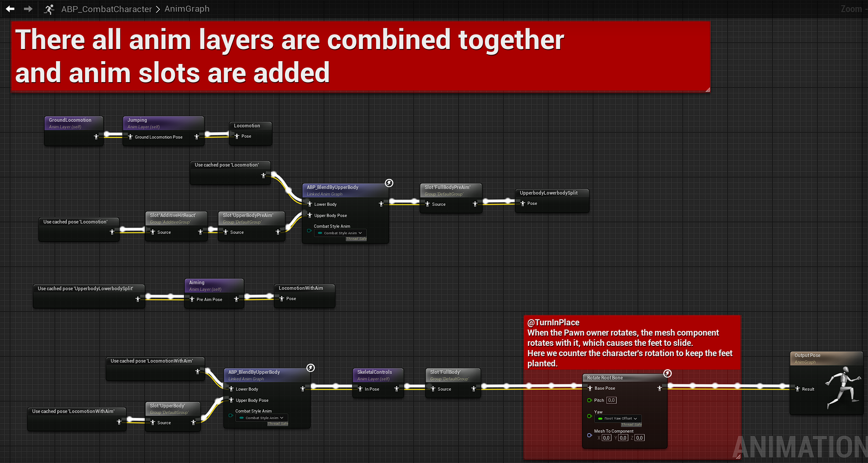Click the Result pin on Output Pose node
The image size is (868, 463).
pos(797,389)
